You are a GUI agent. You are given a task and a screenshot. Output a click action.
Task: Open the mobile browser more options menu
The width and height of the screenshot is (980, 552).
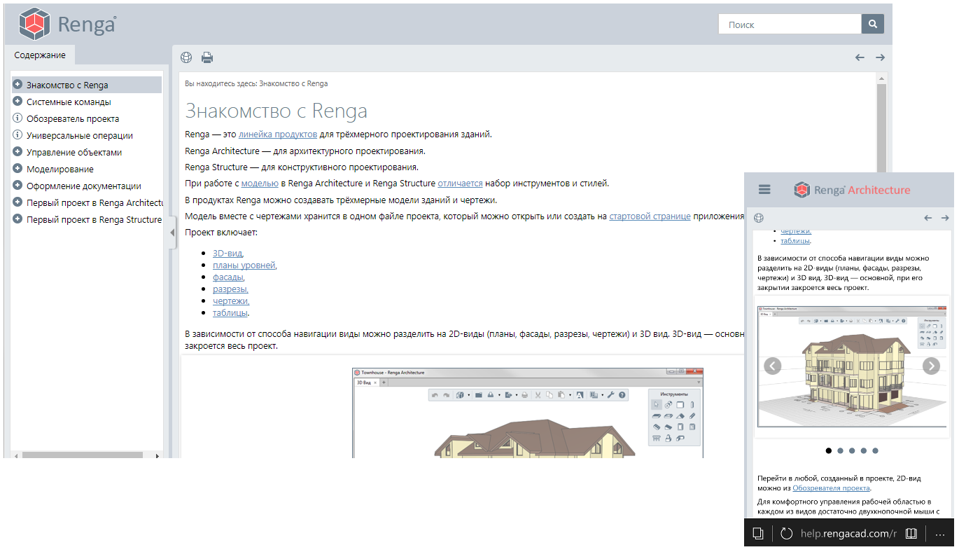(x=940, y=534)
